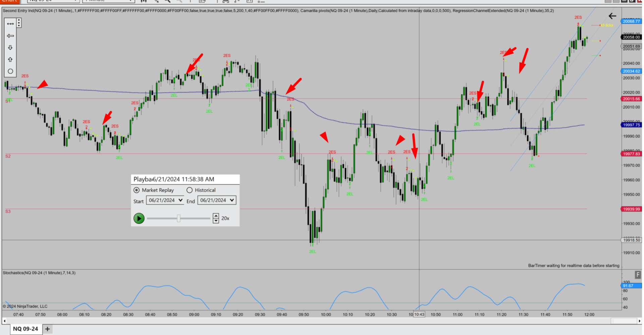Select the Historical radio option
Viewport: 644px width, 335px height.
click(190, 190)
